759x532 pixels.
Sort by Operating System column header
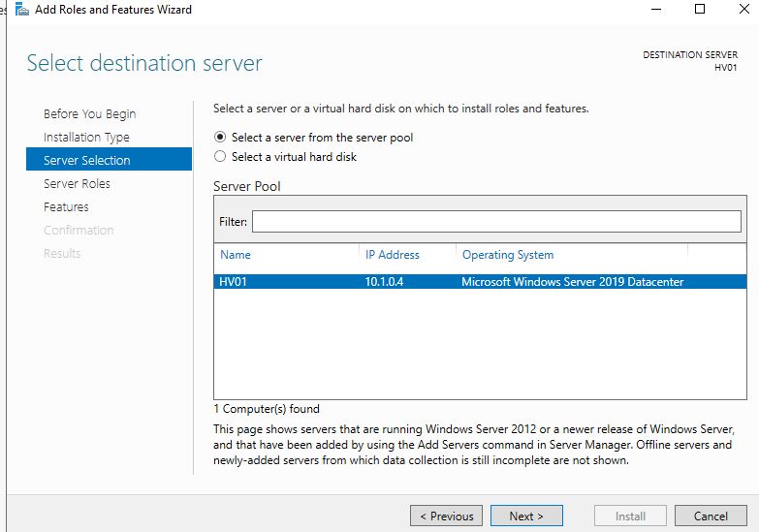[x=508, y=255]
